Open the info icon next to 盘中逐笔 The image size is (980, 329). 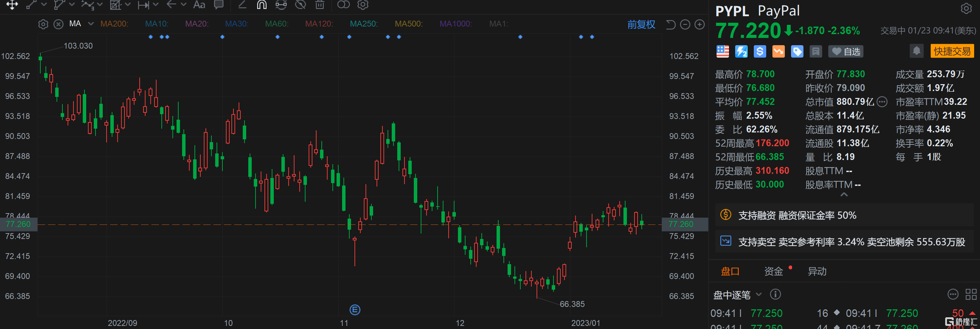click(x=775, y=294)
